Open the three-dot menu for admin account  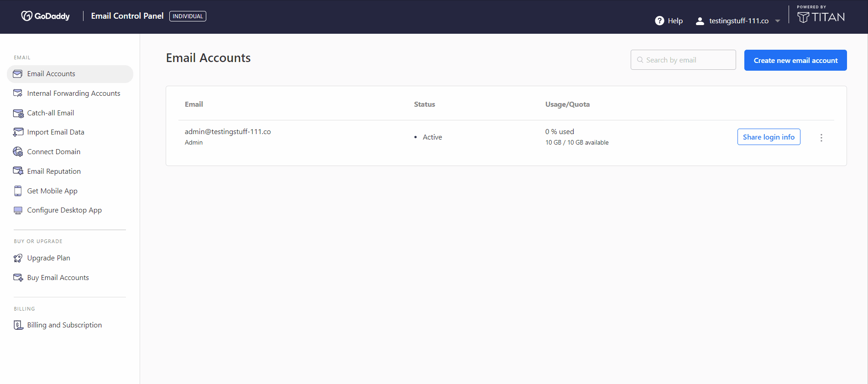point(821,138)
